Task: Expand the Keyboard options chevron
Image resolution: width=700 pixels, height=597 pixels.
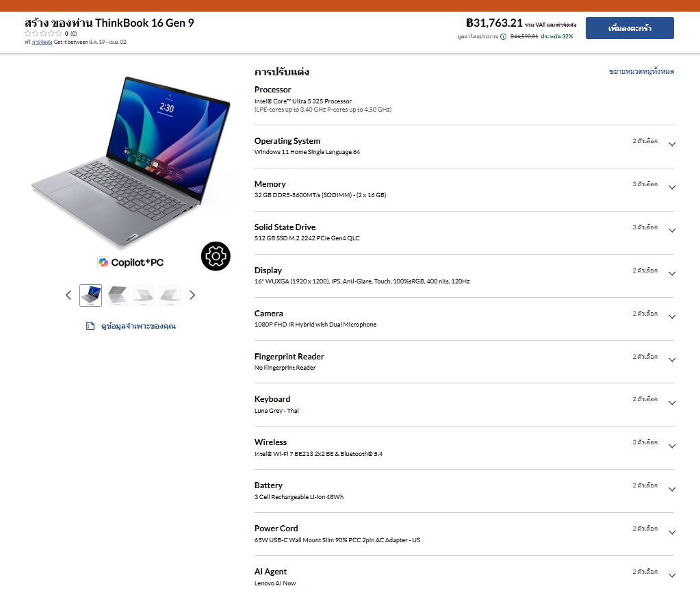Action: click(x=672, y=403)
